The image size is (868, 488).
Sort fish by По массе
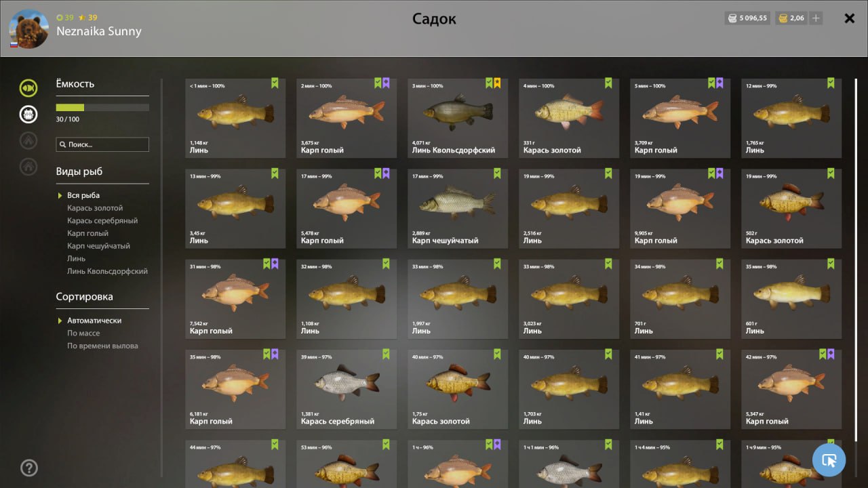click(x=83, y=333)
